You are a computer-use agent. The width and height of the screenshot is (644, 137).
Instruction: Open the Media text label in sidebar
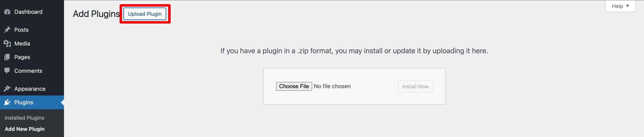click(22, 44)
